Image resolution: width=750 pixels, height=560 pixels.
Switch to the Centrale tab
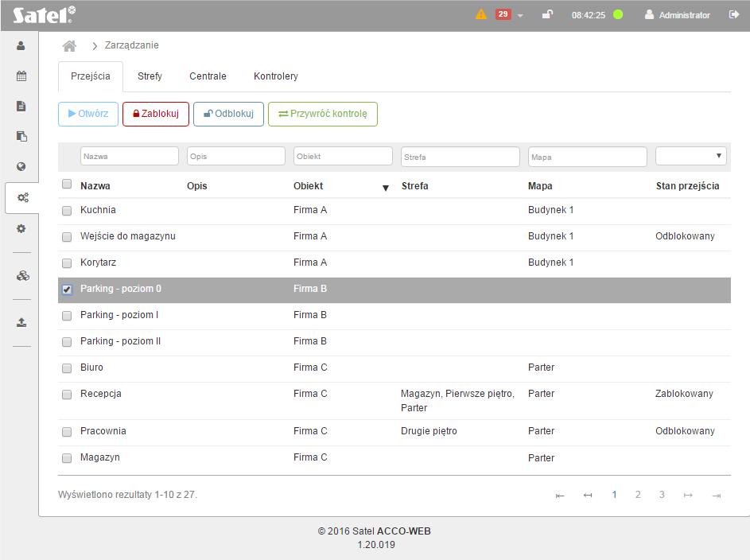(208, 76)
